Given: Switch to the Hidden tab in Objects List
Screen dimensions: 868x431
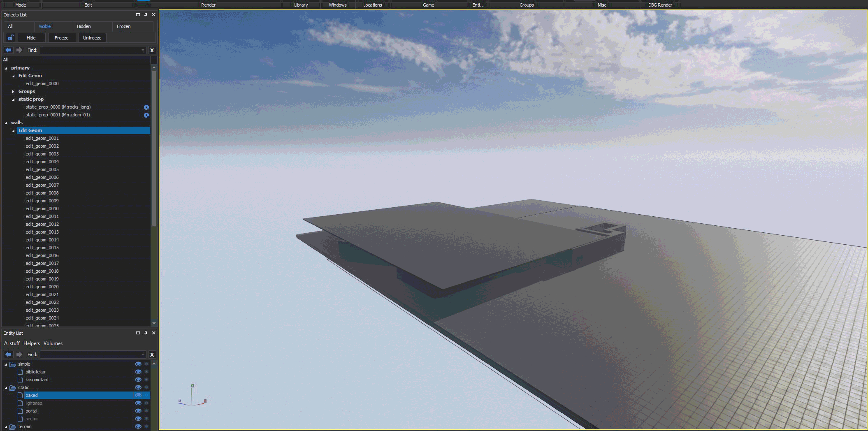Looking at the screenshot, I should (83, 26).
